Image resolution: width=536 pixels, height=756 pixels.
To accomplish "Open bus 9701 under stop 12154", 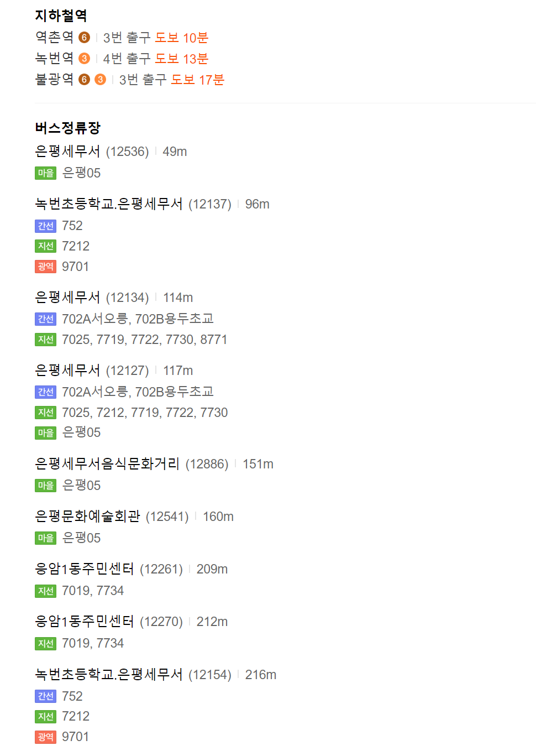I will point(75,737).
